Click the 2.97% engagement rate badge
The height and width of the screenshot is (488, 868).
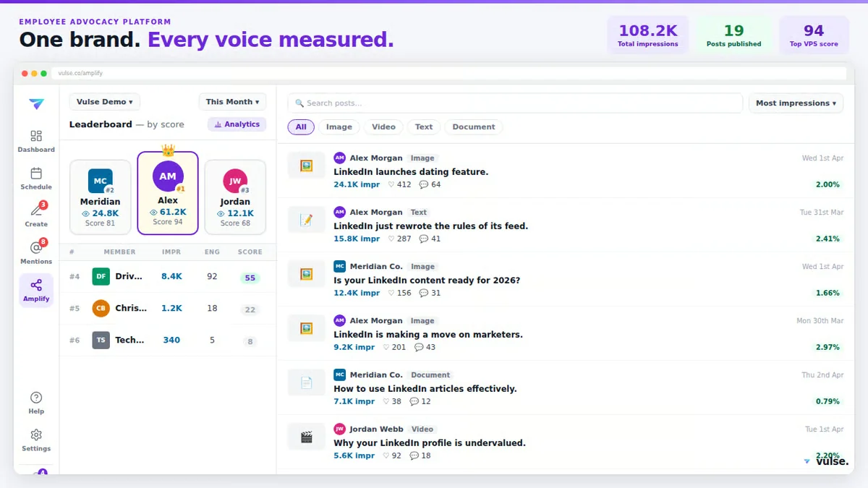(x=827, y=347)
